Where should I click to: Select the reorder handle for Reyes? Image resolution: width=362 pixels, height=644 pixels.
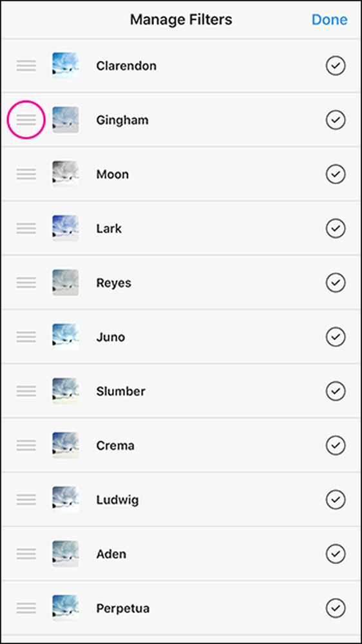click(x=26, y=283)
